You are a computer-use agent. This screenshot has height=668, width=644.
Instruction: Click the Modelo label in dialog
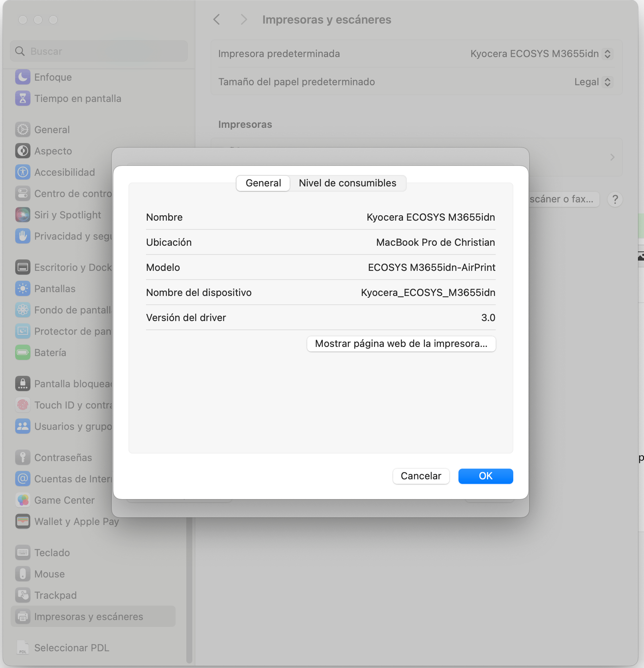point(163,267)
